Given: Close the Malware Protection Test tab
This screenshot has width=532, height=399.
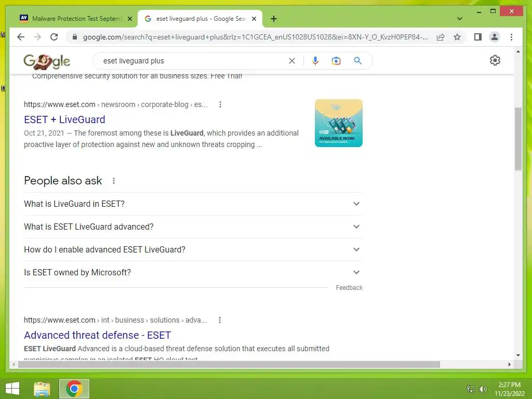Looking at the screenshot, I should tap(129, 19).
